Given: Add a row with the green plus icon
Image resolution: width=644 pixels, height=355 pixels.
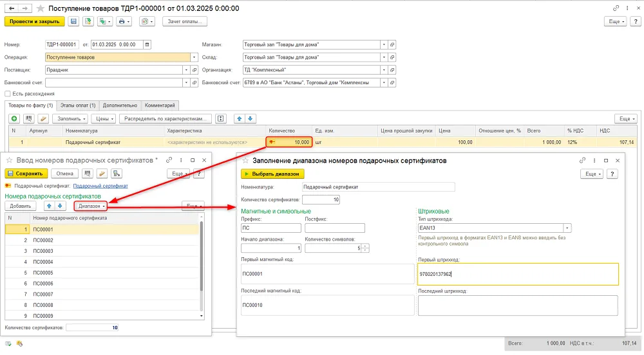Looking at the screenshot, I should coord(14,118).
